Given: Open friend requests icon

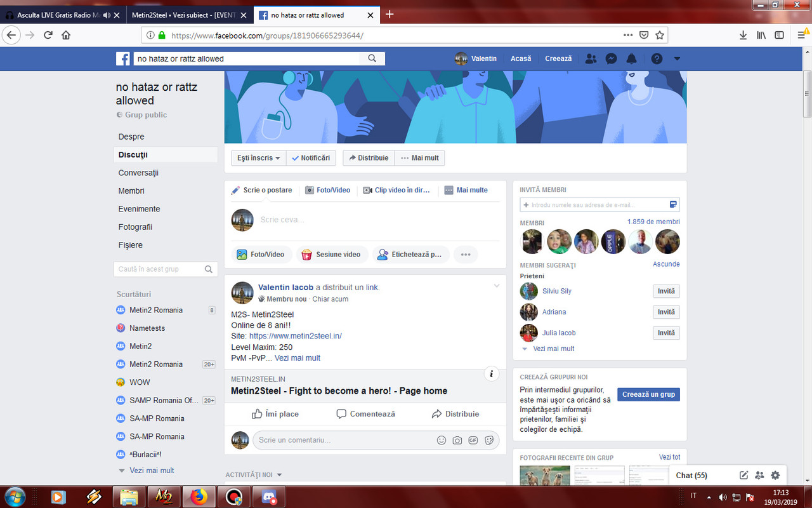Looking at the screenshot, I should (591, 58).
